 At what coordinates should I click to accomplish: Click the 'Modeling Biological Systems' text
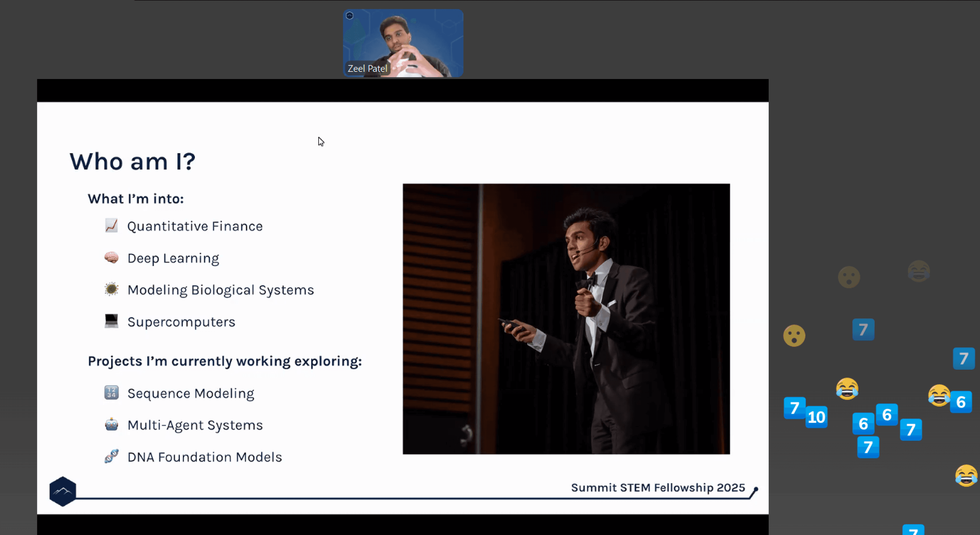[221, 290]
